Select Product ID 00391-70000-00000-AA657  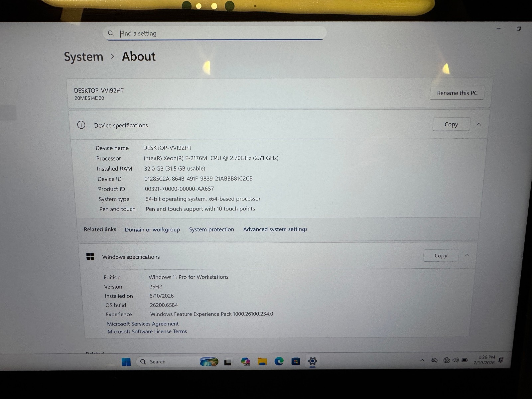(179, 189)
